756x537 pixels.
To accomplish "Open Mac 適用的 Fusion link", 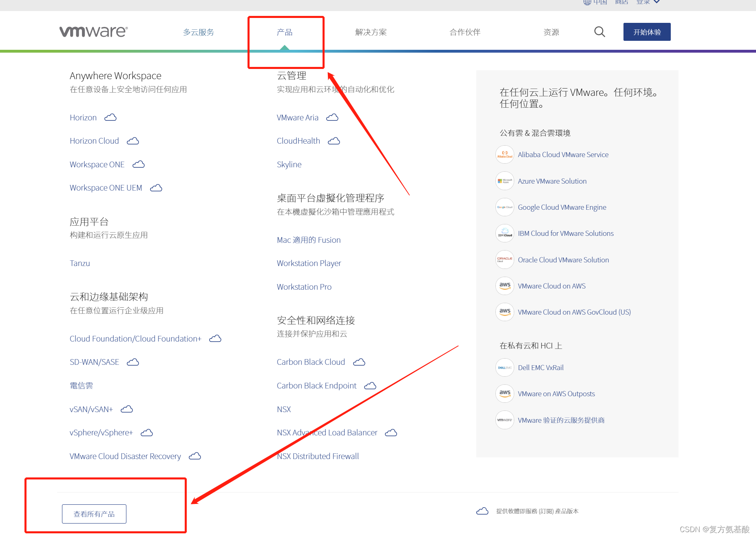I will tap(309, 240).
